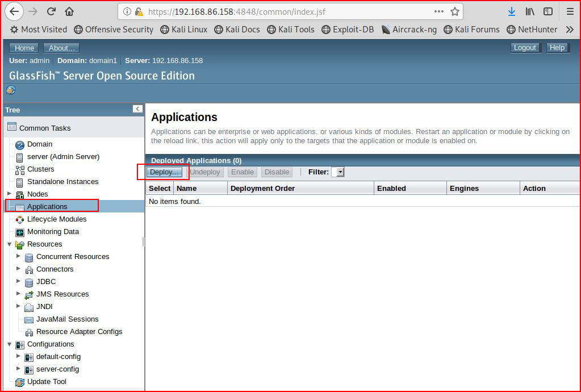Click the Resources folder icon
581x392 pixels.
pos(20,245)
